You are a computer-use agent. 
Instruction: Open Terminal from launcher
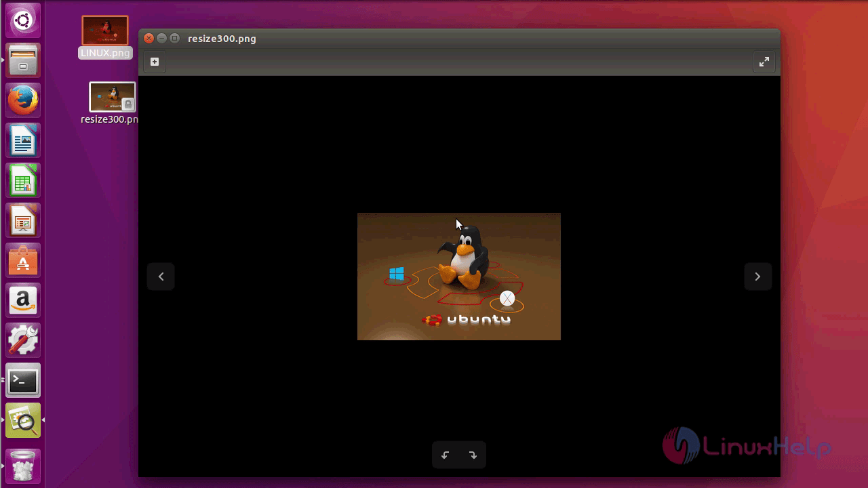pyautogui.click(x=23, y=380)
